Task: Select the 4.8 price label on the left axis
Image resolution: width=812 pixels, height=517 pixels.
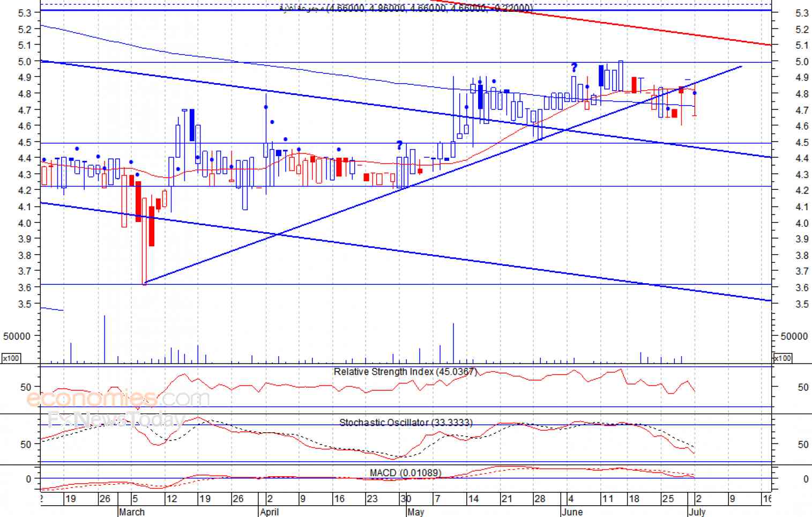Action: (x=25, y=93)
